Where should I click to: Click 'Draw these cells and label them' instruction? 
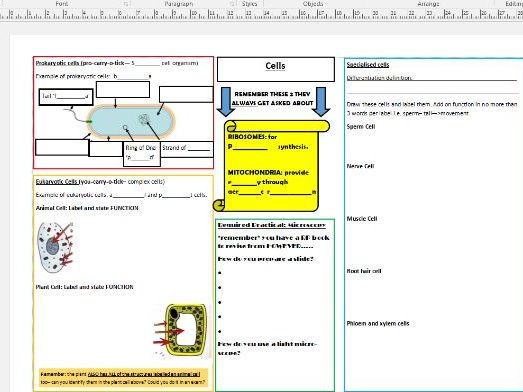[432, 109]
